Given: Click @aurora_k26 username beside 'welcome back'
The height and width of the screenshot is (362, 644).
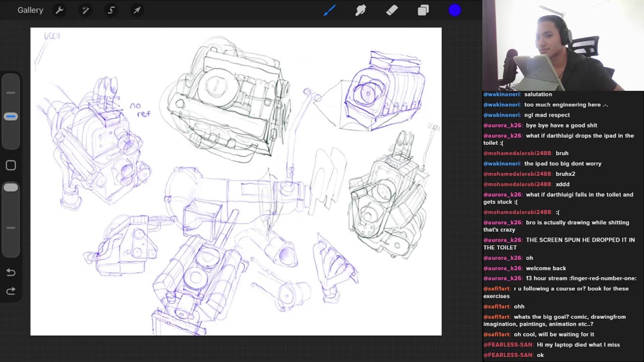Looking at the screenshot, I should coord(503,268).
